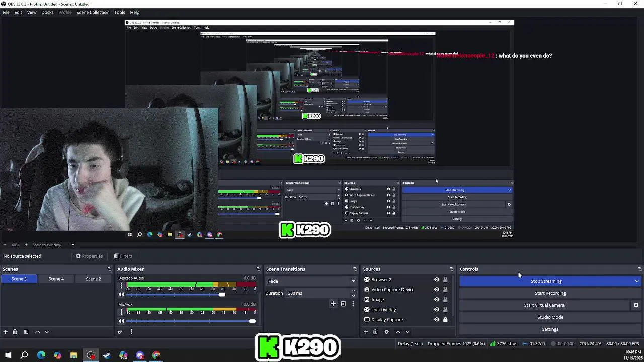The height and width of the screenshot is (362, 644).
Task: Open scene filters icon in Scenes dock
Action: [26, 332]
